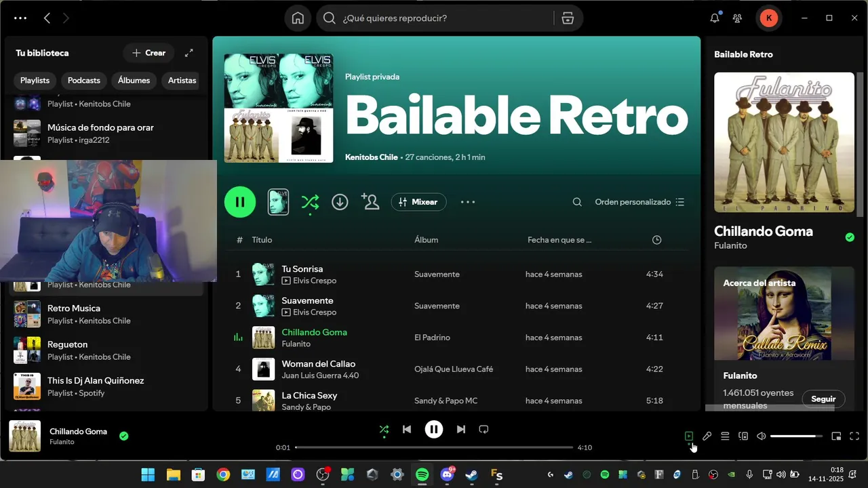Adjust the volume slider
868x488 pixels.
pos(796,436)
